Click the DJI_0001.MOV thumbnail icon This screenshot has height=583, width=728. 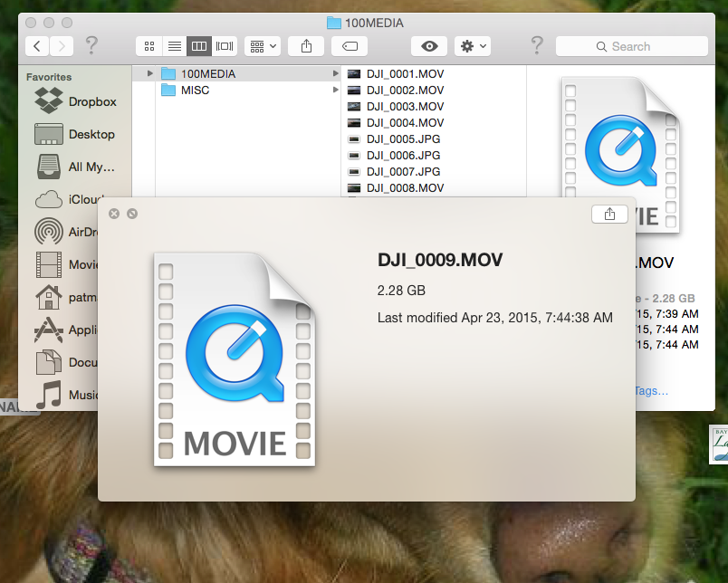[354, 74]
